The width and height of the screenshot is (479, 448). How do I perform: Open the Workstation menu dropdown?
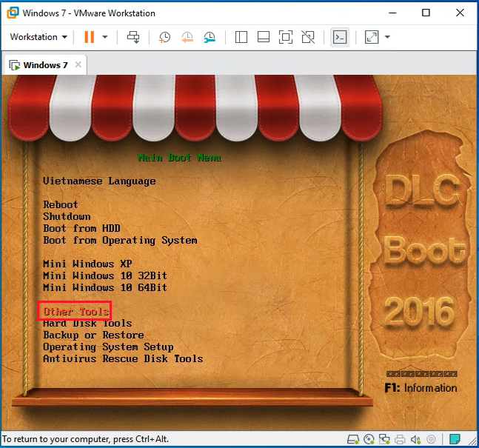38,37
